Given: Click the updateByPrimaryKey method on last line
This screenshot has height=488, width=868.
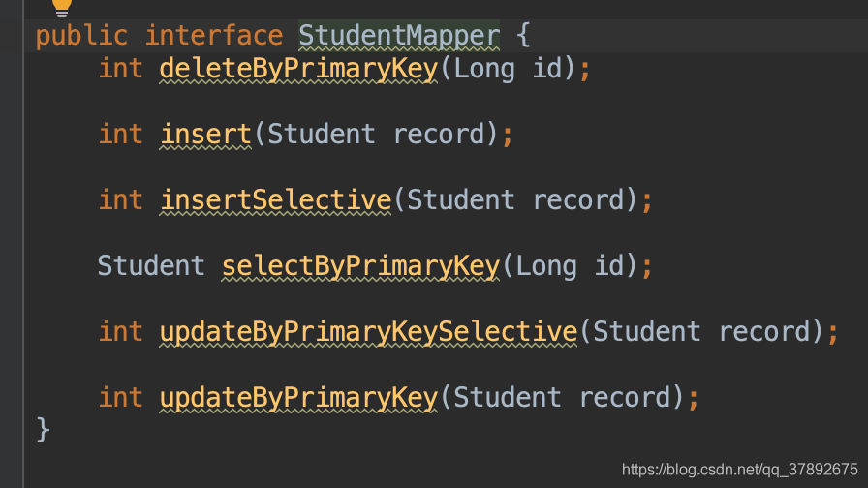Looking at the screenshot, I should (298, 397).
